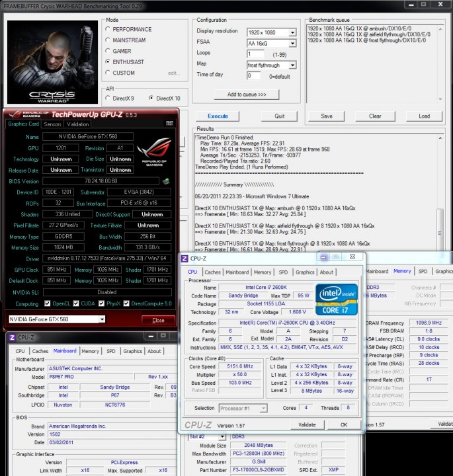Open Caches tab in CPU-Z Mainboard window
Screen dimensions: 453x476
pos(40,351)
